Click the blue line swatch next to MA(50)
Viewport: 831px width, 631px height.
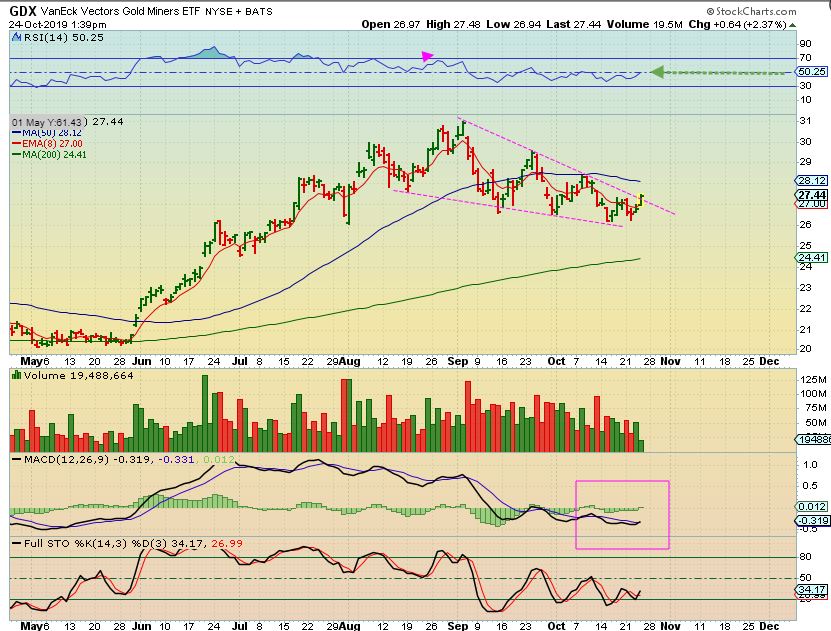coord(16,132)
